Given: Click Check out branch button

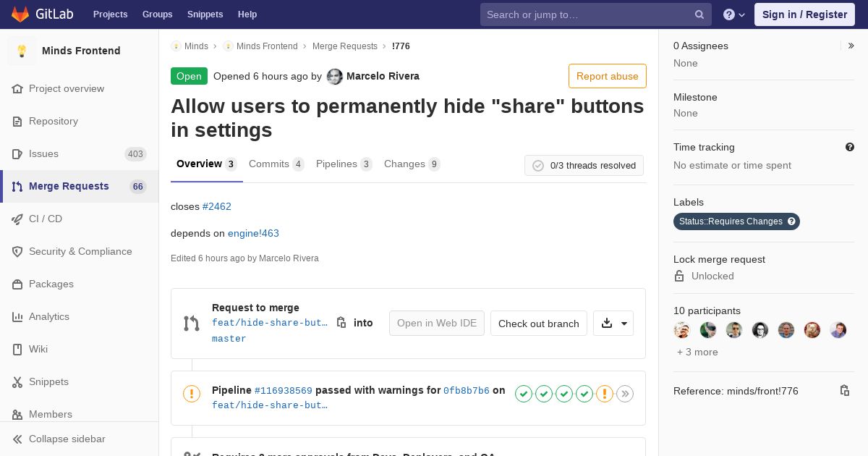Looking at the screenshot, I should (x=539, y=324).
